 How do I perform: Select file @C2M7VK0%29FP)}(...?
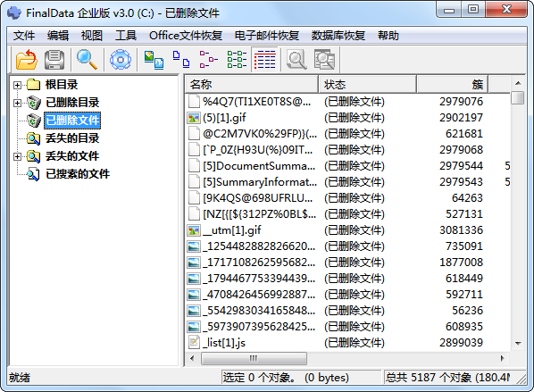[260, 134]
